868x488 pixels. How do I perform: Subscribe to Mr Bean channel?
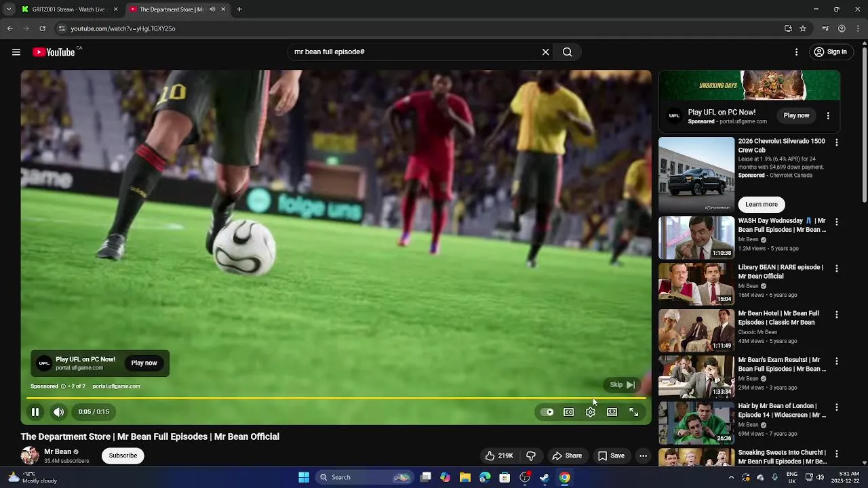click(123, 455)
